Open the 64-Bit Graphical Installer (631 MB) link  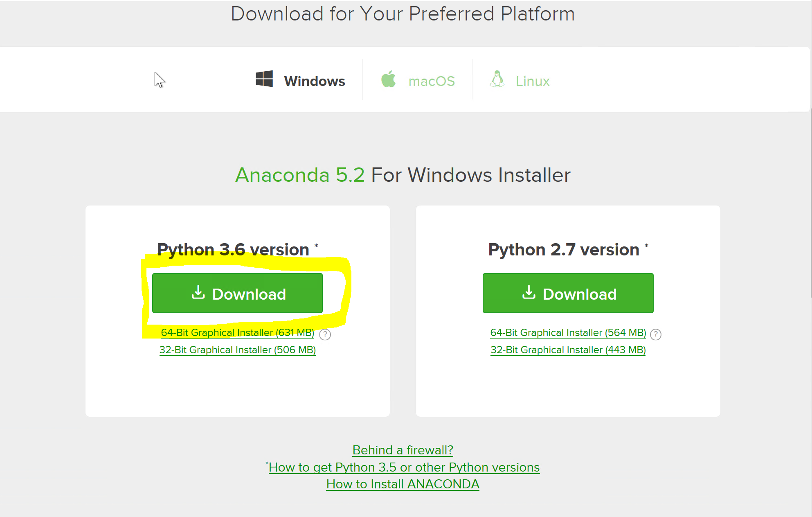click(x=237, y=332)
